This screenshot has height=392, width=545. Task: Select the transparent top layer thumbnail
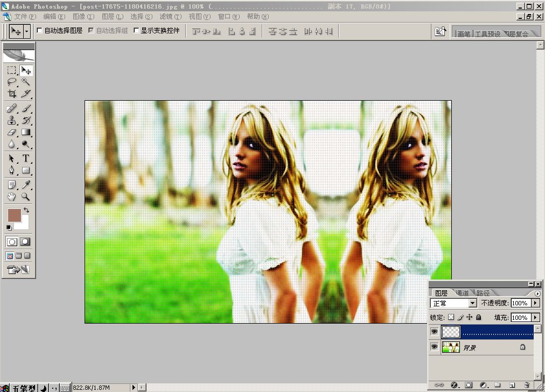(451, 331)
